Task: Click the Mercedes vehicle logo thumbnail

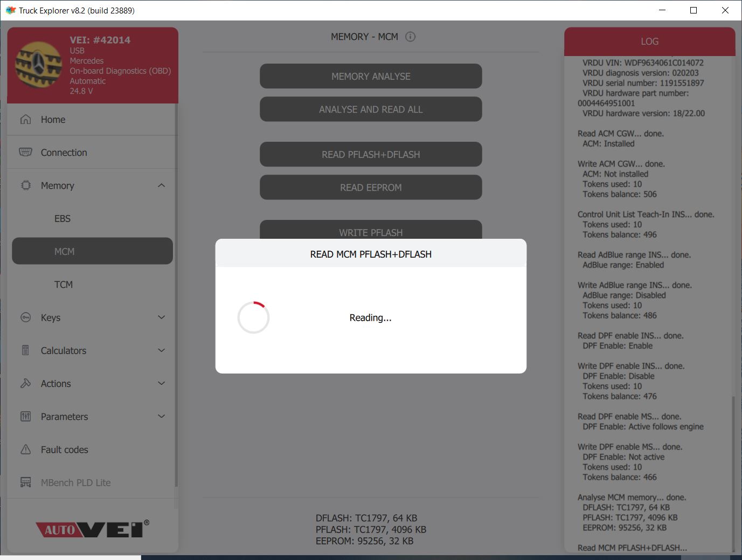Action: (x=38, y=65)
